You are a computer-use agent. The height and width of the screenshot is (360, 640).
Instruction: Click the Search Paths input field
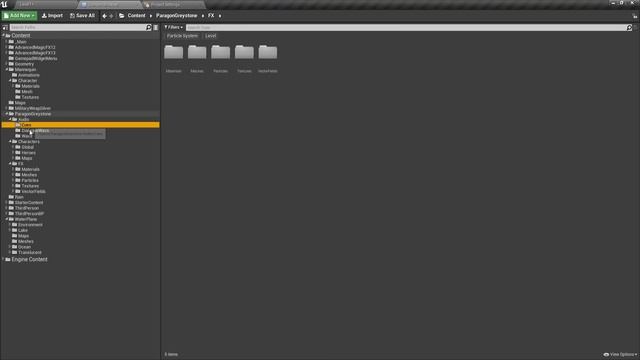click(x=78, y=27)
